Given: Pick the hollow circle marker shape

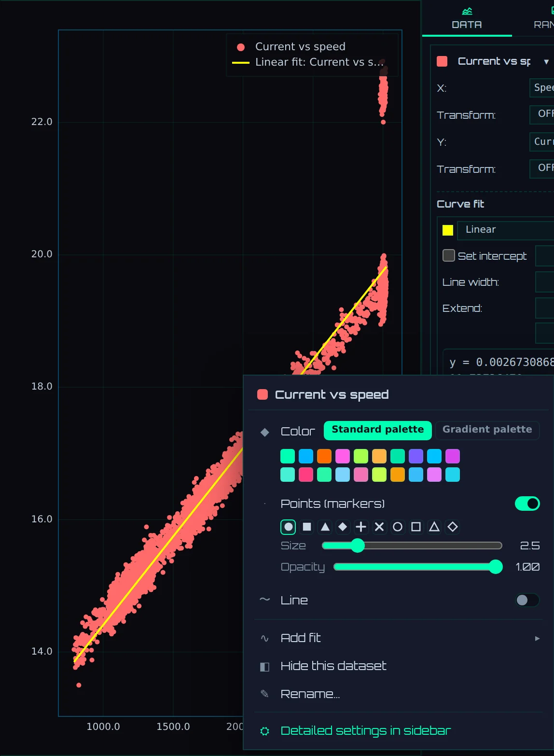Looking at the screenshot, I should pyautogui.click(x=398, y=527).
